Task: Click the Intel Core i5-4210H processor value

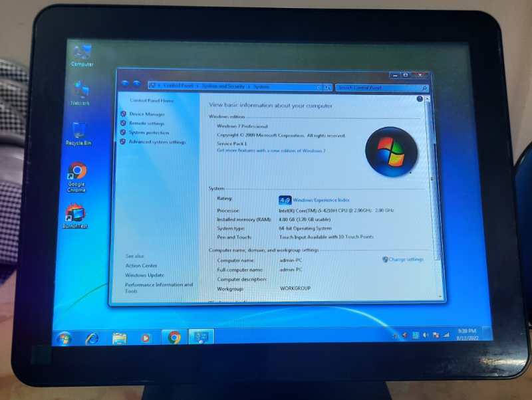Action: tap(336, 211)
